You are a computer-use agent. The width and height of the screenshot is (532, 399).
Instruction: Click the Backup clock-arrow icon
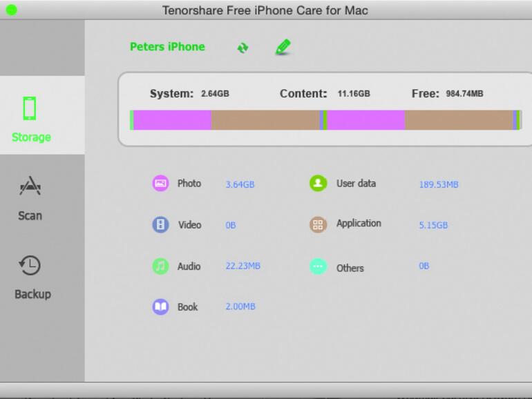[x=30, y=265]
